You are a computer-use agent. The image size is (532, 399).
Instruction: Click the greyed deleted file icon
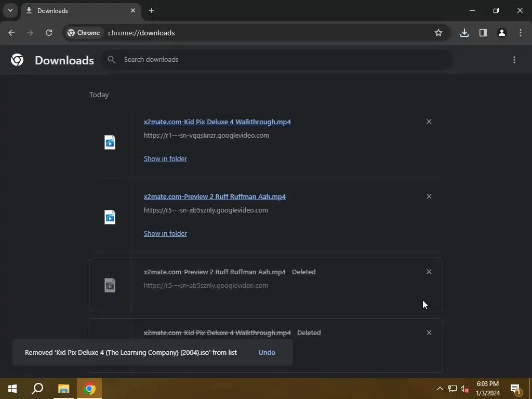pos(110,285)
